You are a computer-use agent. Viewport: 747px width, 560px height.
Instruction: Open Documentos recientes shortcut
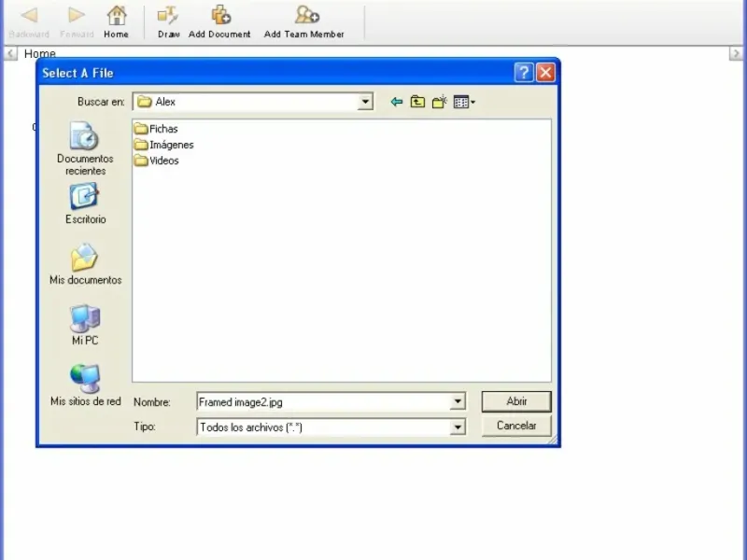pyautogui.click(x=85, y=148)
